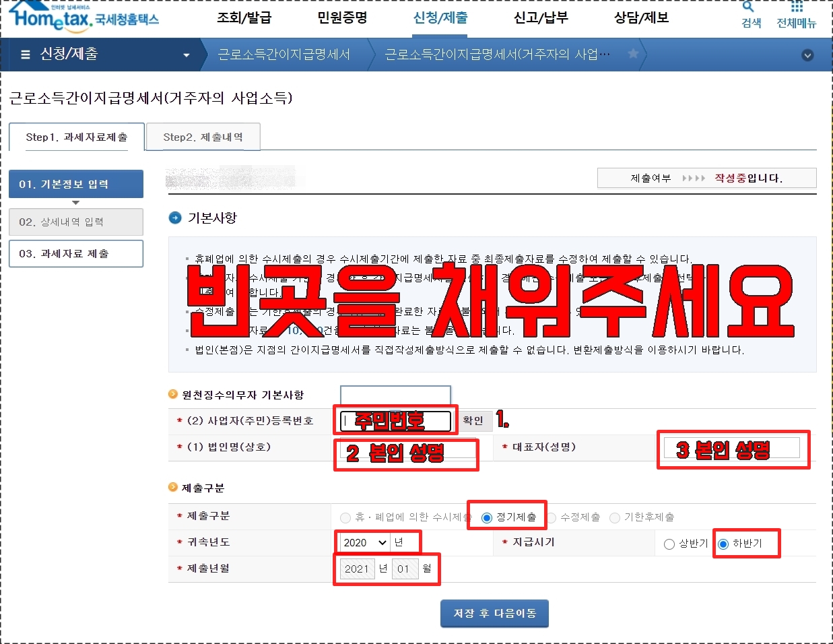Open the 신고/납부 menu
Viewport: 833px width, 644px height.
(541, 18)
